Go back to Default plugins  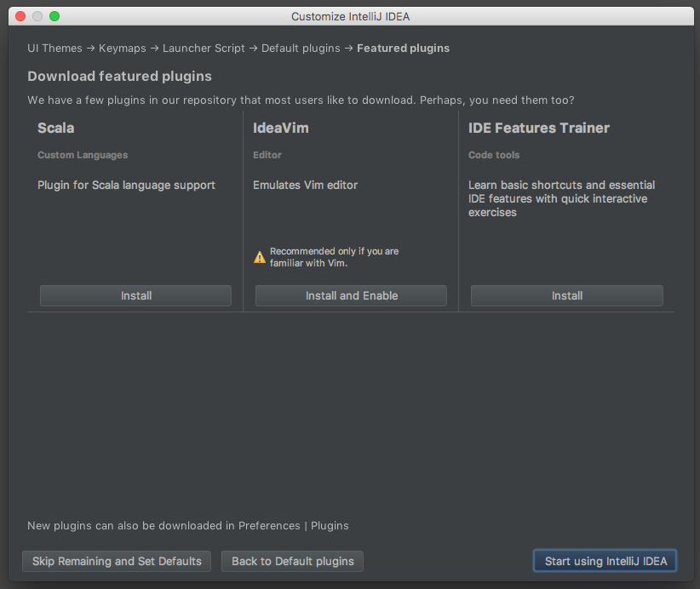[292, 561]
